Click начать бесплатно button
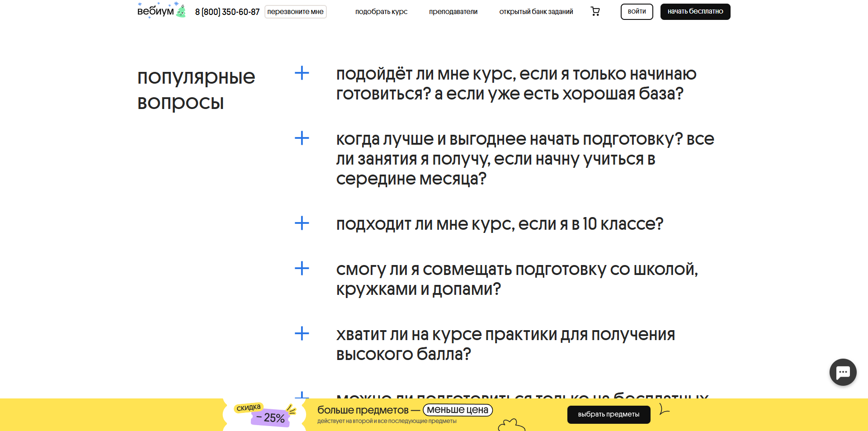Image resolution: width=868 pixels, height=431 pixels. coord(695,11)
